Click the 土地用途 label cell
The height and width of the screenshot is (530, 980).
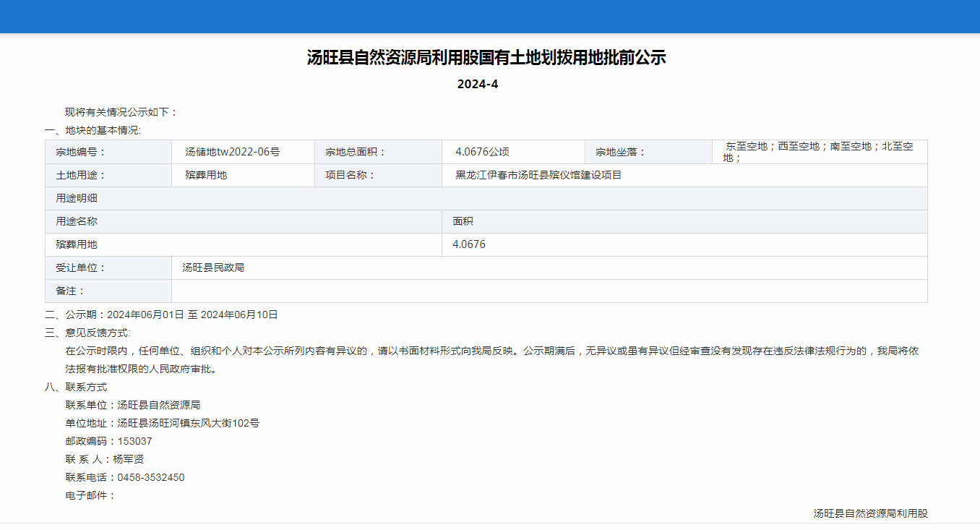[108, 175]
